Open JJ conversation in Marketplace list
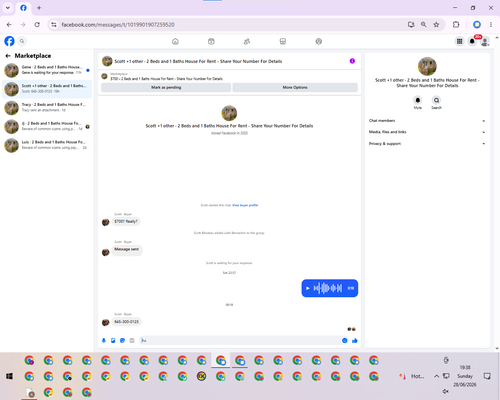The image size is (500, 400). (47, 126)
